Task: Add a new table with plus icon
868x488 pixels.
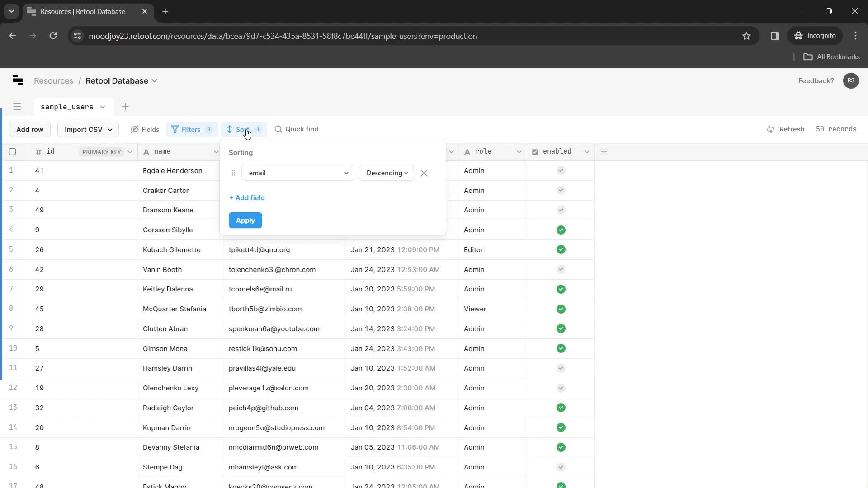Action: pyautogui.click(x=125, y=107)
